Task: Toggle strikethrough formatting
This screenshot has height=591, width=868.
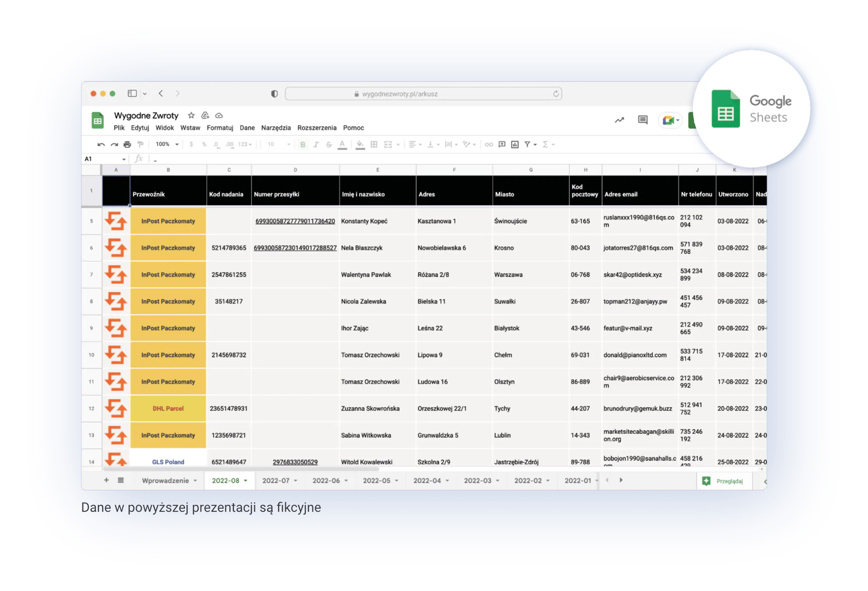Action: [329, 144]
